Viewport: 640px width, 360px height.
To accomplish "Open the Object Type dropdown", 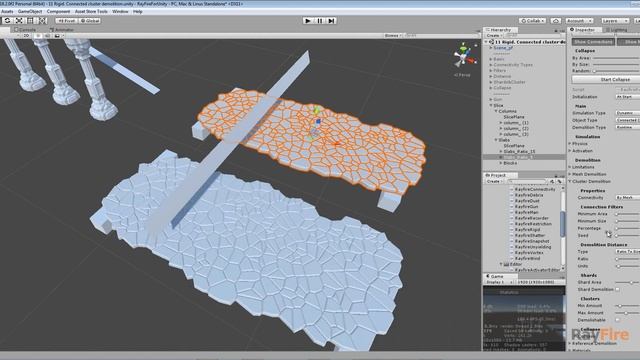I will [627, 120].
